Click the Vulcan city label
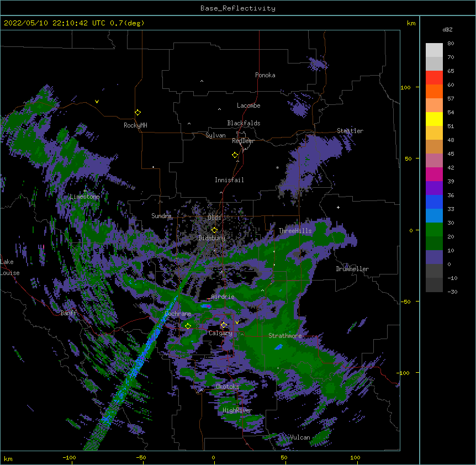Screen dimensions: 476x465 (x=300, y=437)
